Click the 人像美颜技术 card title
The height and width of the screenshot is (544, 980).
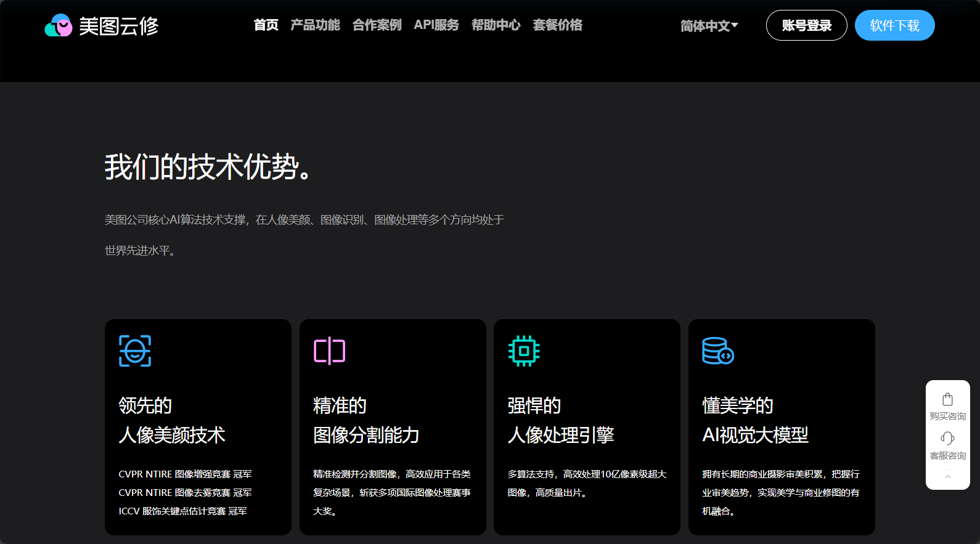click(x=172, y=435)
